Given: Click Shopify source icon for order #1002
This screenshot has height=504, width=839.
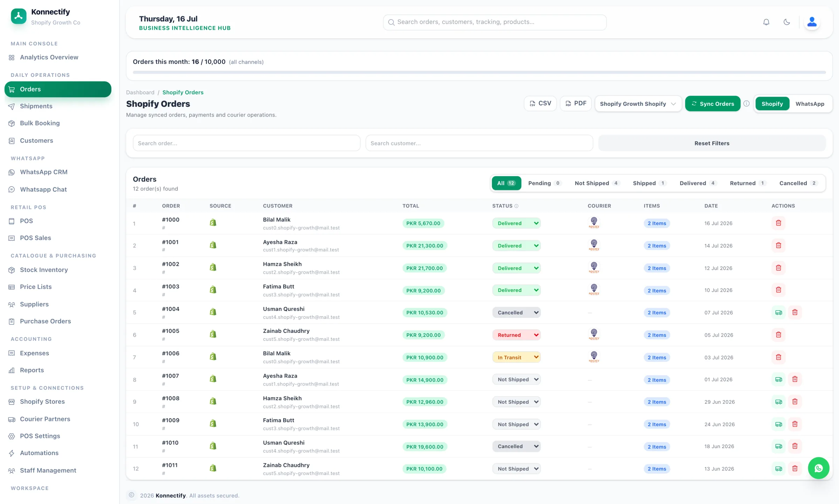Looking at the screenshot, I should pos(213,268).
